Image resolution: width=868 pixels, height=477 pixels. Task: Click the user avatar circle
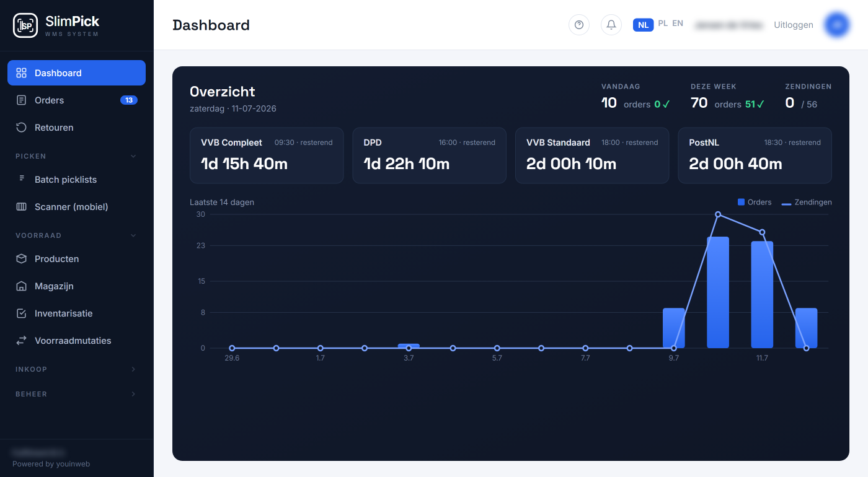coord(836,25)
